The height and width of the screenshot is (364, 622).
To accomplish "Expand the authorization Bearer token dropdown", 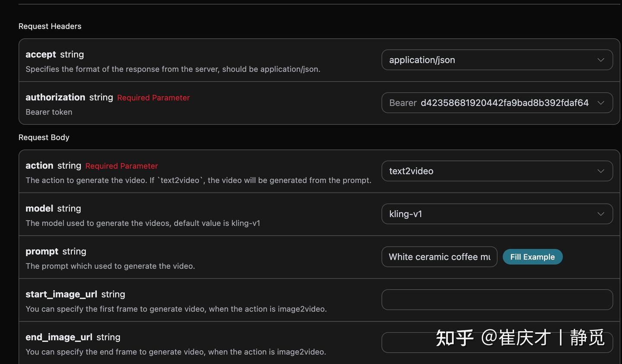I will [497, 103].
